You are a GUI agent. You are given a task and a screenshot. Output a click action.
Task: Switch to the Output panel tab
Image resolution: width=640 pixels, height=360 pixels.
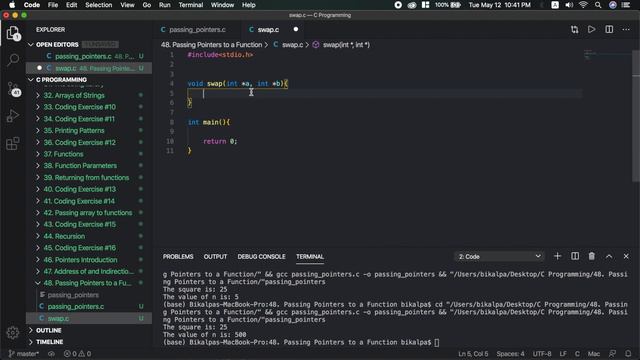[x=215, y=256]
